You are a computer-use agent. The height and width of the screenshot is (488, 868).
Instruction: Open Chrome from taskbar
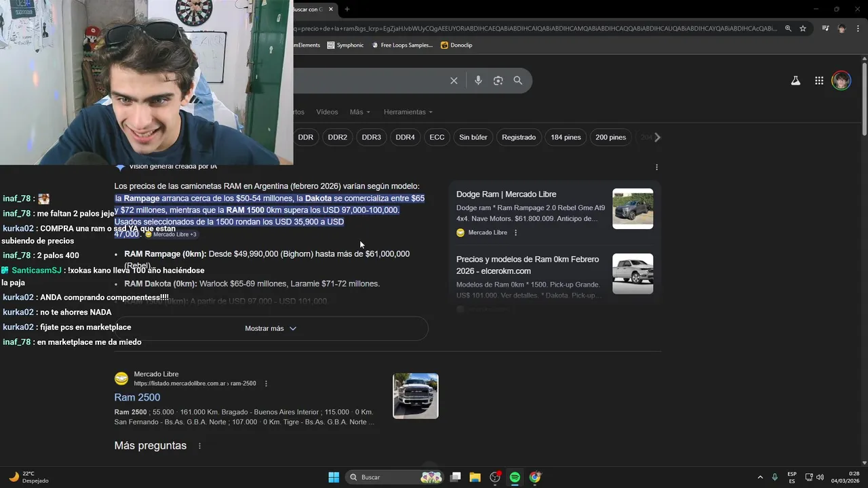535,477
